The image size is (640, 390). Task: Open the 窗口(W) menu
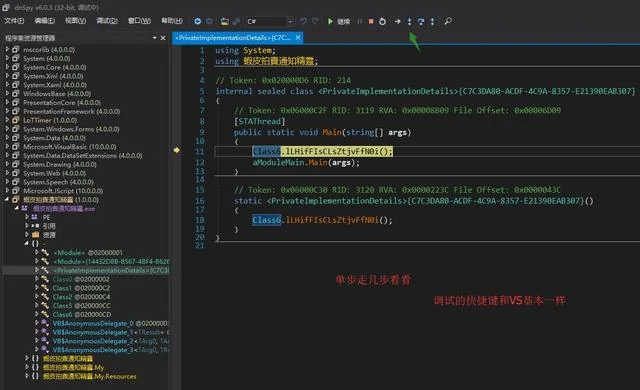click(x=139, y=21)
